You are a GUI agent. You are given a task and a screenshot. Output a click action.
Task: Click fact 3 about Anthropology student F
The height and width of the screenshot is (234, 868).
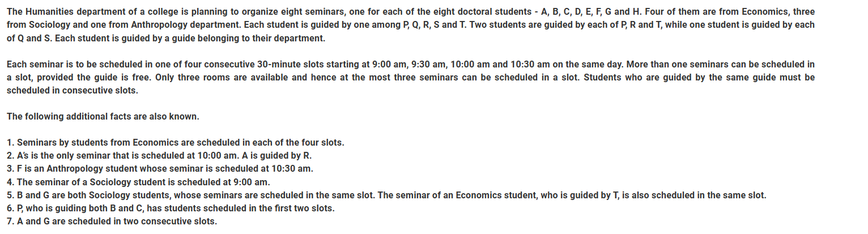[x=160, y=169]
